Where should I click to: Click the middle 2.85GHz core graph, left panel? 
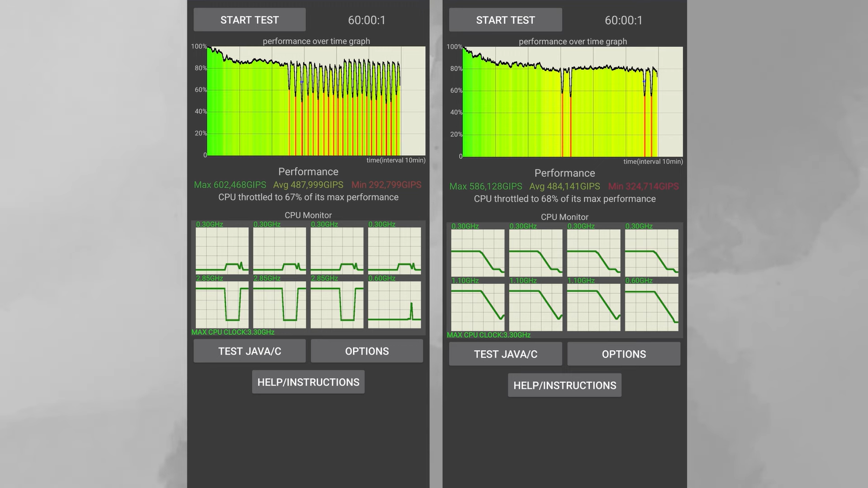(279, 304)
